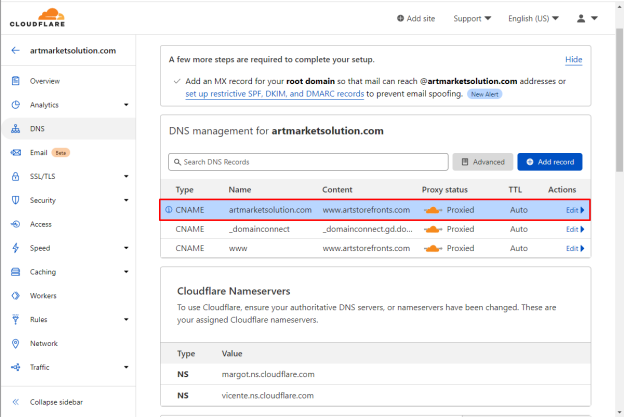Click the DNS network icon in sidebar

tap(16, 129)
